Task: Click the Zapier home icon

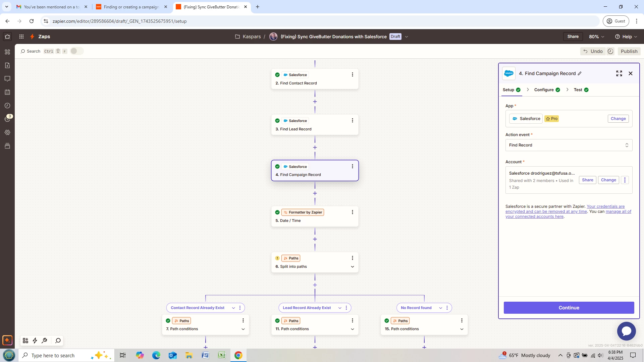Action: pos(7,37)
